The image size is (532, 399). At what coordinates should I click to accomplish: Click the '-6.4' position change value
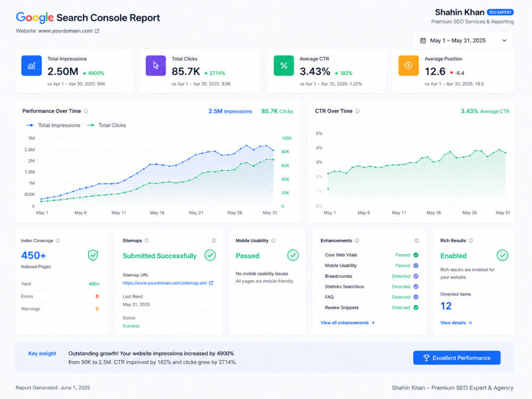pos(460,73)
